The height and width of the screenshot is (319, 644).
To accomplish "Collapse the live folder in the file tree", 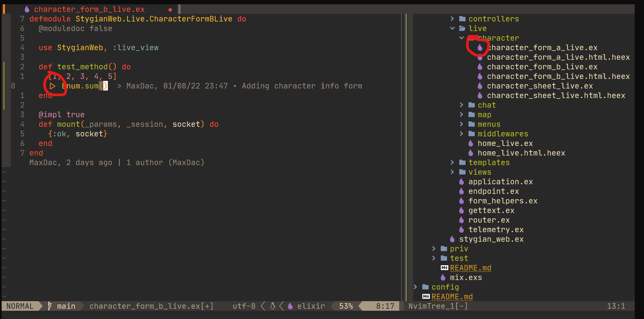I will (453, 28).
